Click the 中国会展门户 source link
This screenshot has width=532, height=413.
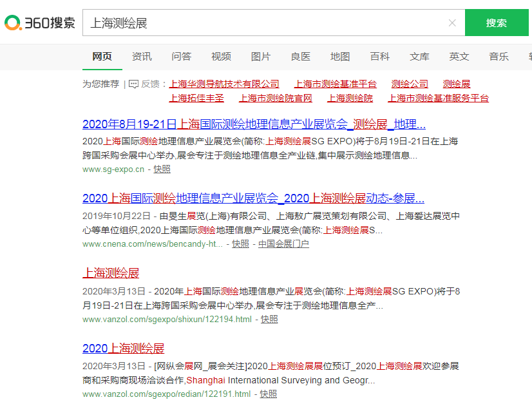point(283,244)
